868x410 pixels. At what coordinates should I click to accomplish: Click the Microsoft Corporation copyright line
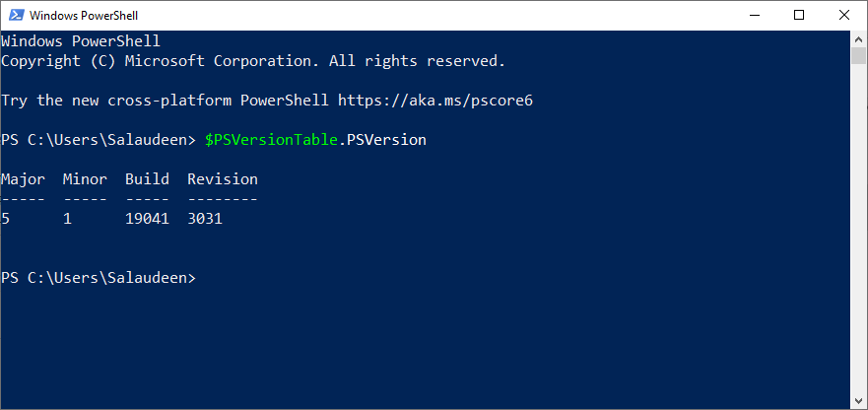252,61
